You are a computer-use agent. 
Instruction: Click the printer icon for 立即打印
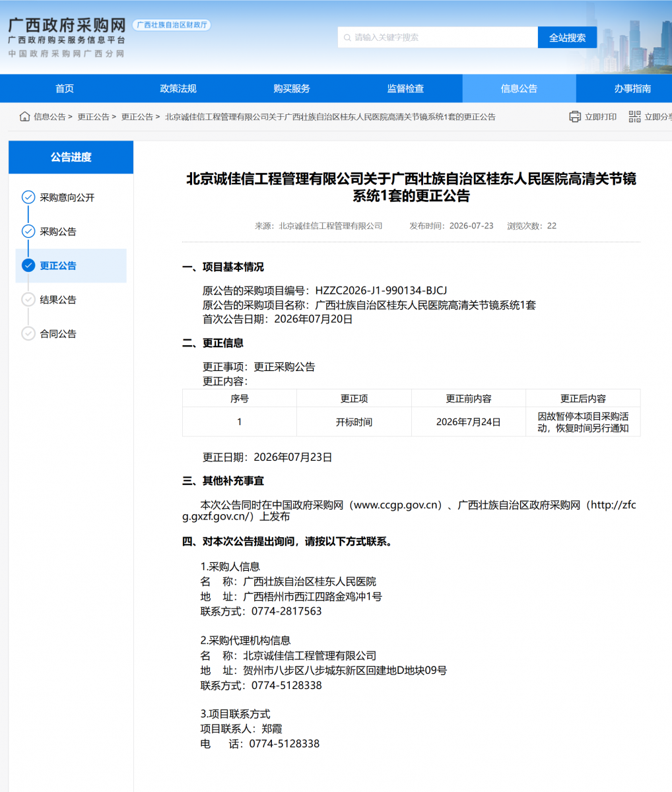click(x=575, y=117)
